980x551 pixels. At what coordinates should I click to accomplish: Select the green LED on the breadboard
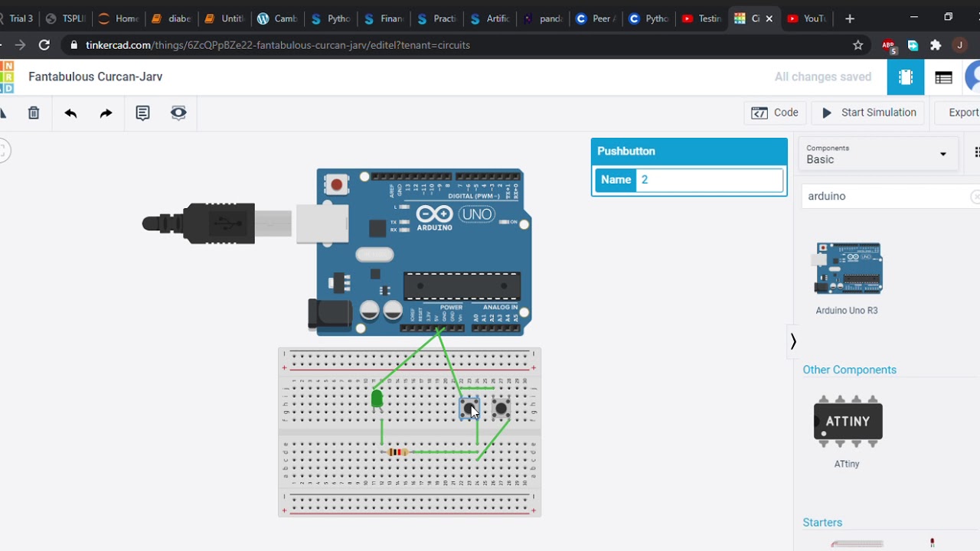377,399
